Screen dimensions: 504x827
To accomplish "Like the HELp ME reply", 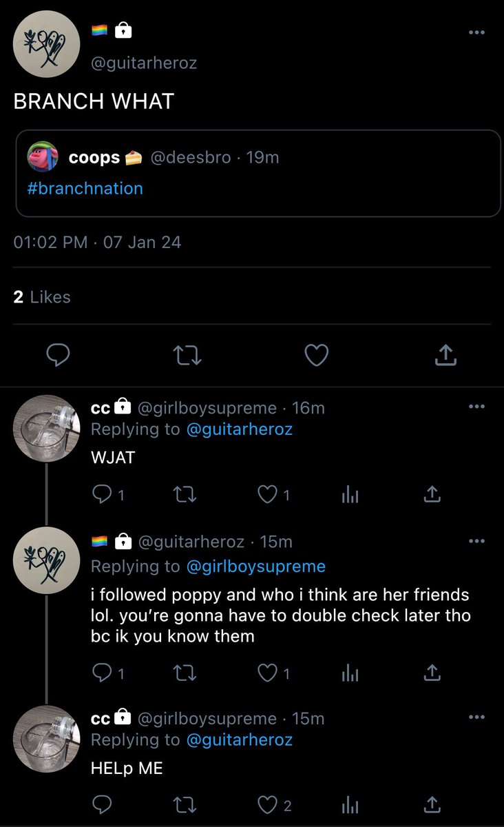I will (273, 804).
